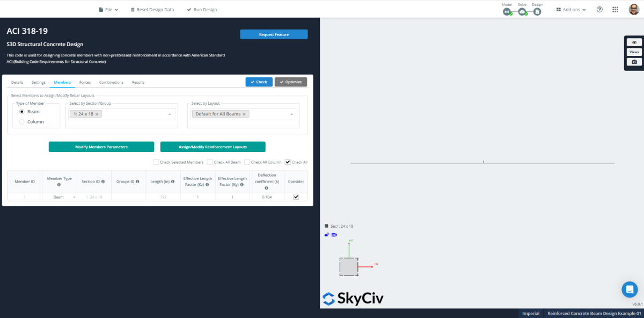Viewport: 644px width, 318px height.
Task: Click the visibility eye icon on the right panel
Action: coord(634,42)
